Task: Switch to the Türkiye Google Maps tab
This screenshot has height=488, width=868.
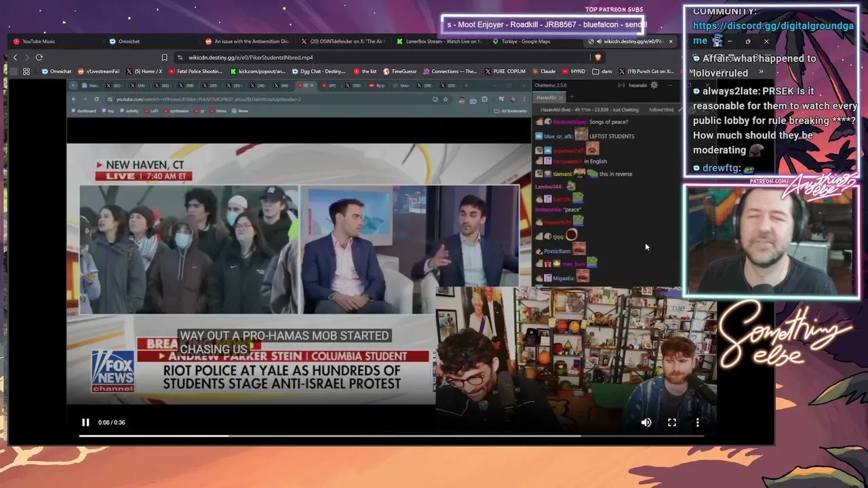Action: click(x=535, y=41)
